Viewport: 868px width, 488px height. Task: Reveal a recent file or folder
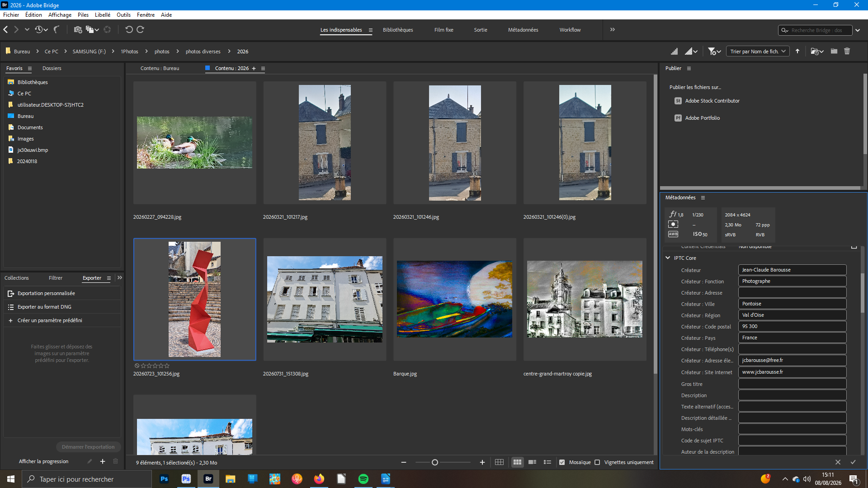[41, 30]
